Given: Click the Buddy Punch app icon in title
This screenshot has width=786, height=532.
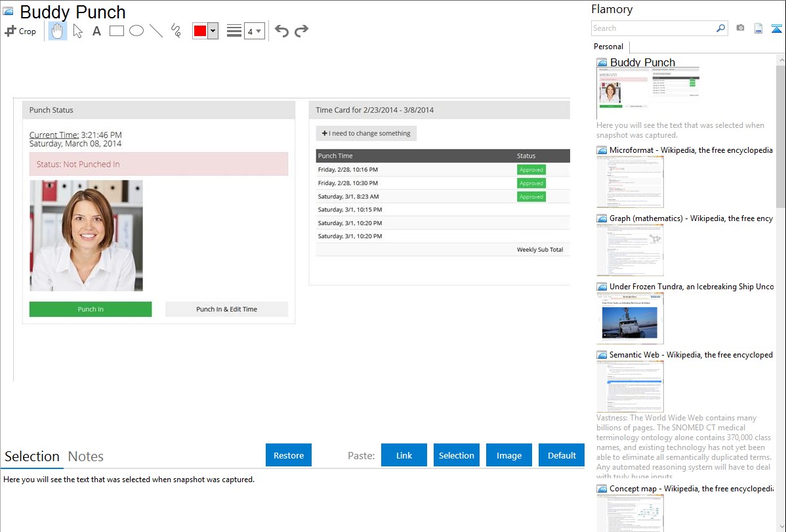Looking at the screenshot, I should (9, 10).
